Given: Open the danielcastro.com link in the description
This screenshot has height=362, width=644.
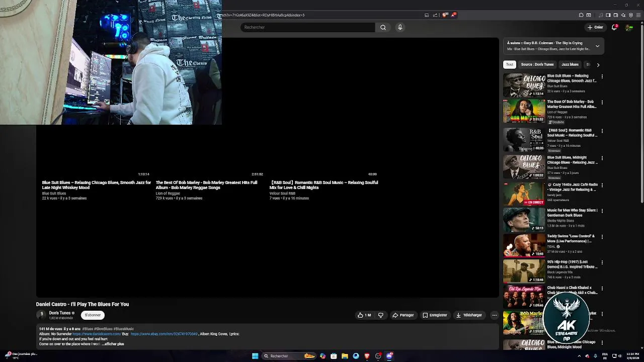Looking at the screenshot, I should tap(97, 334).
